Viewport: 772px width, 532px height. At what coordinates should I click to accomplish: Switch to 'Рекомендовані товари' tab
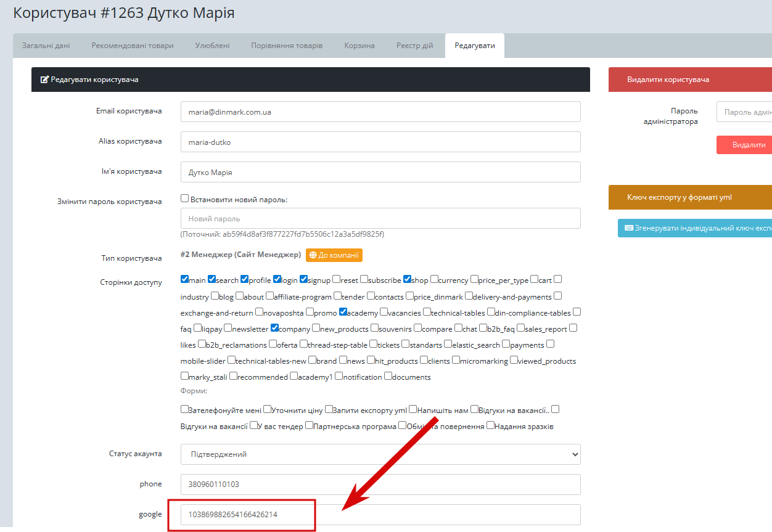pyautogui.click(x=133, y=46)
